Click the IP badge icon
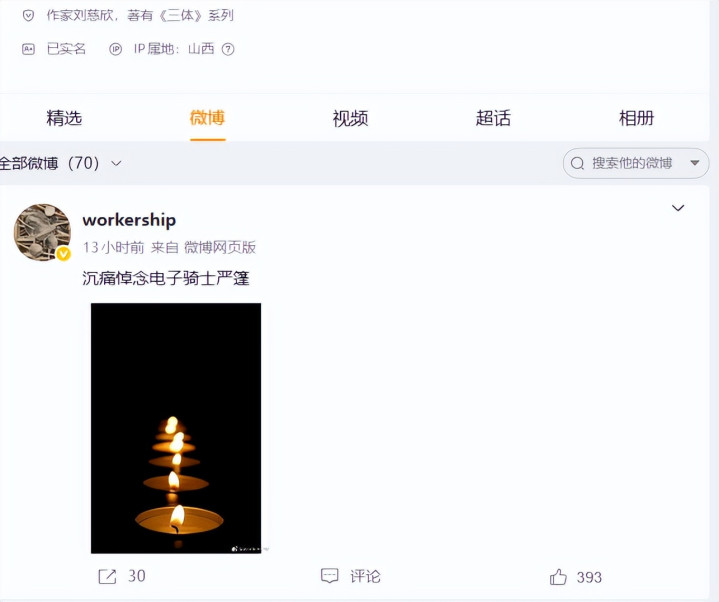The image size is (719, 602). [116, 49]
